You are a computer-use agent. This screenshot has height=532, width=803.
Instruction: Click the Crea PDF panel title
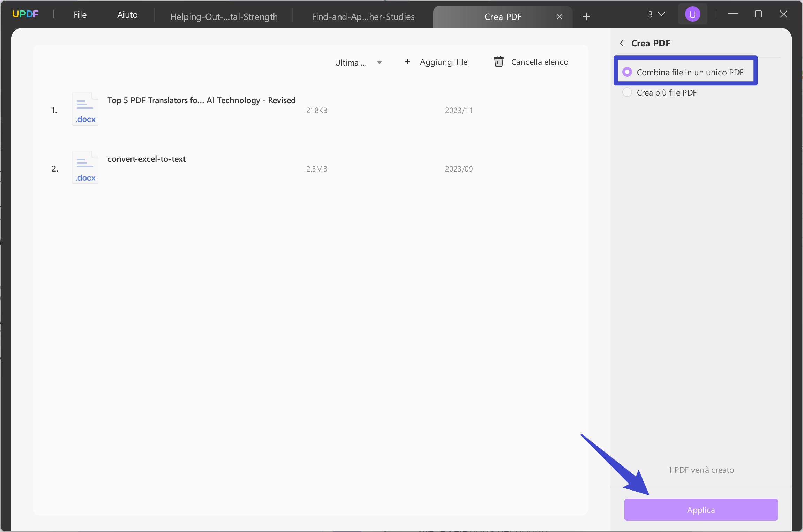(651, 43)
